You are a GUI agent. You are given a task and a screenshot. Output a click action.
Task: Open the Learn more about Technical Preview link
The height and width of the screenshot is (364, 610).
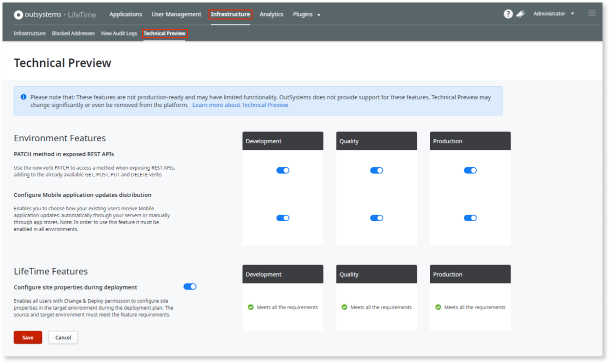point(240,105)
